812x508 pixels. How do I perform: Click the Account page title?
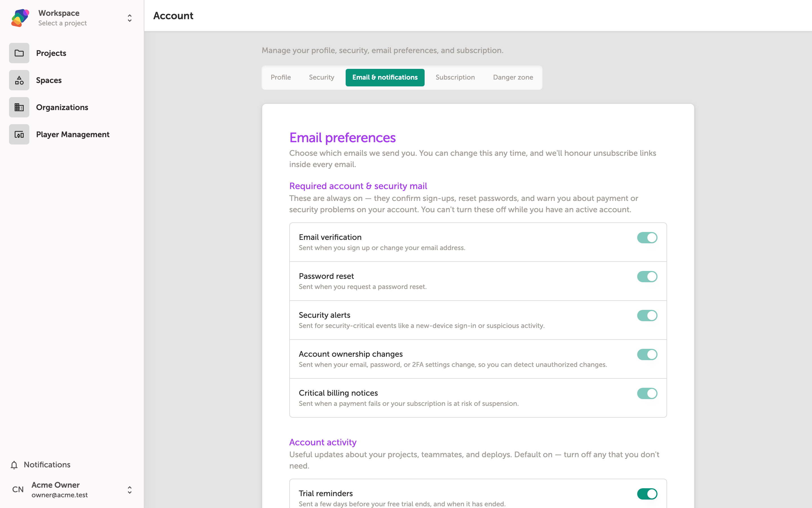click(x=173, y=16)
